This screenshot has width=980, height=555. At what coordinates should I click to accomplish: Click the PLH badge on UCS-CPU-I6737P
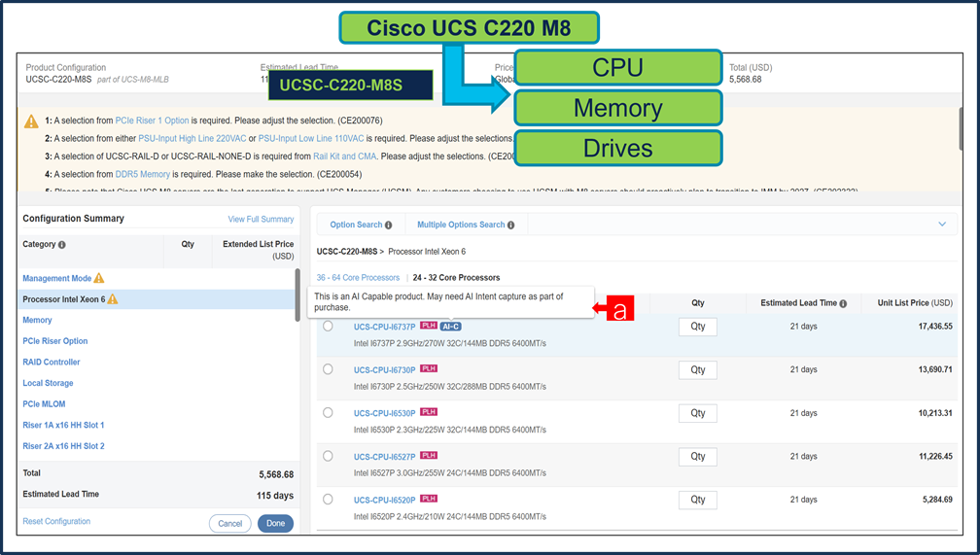tap(429, 326)
